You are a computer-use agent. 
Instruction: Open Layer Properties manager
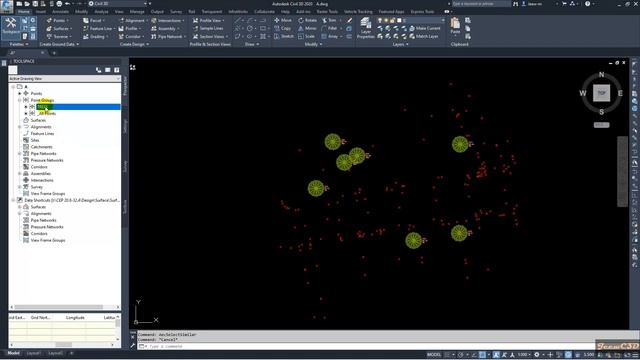pos(365,28)
